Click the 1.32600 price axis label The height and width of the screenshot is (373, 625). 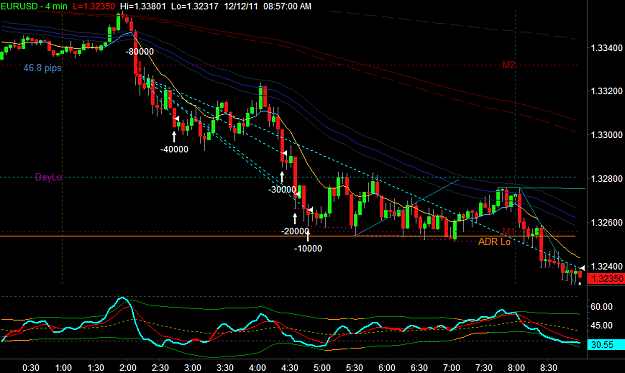[x=606, y=222]
